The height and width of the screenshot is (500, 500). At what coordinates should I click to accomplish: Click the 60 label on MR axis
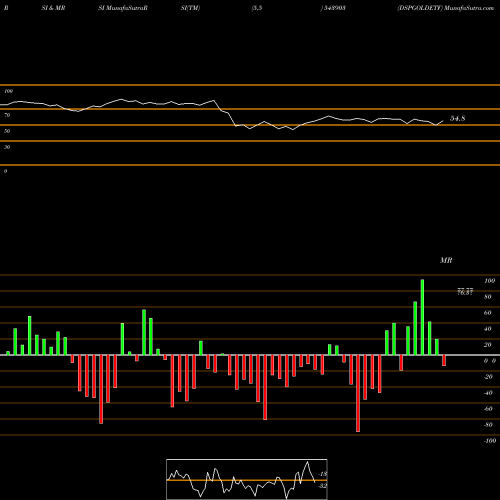pos(487,313)
